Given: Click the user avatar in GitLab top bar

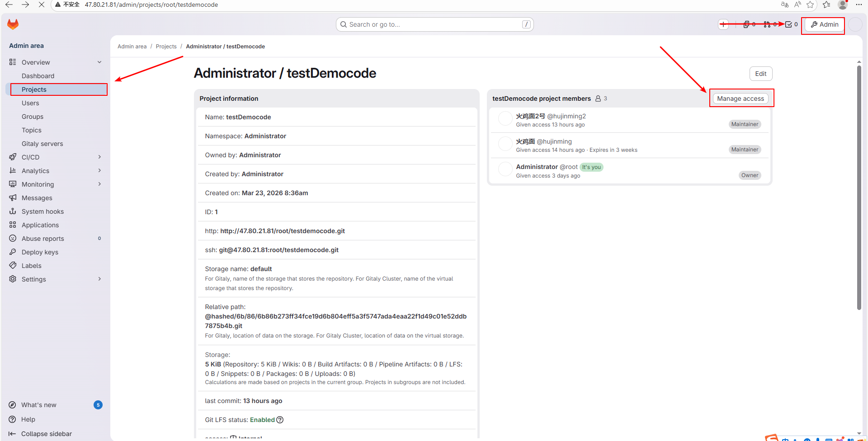Looking at the screenshot, I should pos(855,24).
